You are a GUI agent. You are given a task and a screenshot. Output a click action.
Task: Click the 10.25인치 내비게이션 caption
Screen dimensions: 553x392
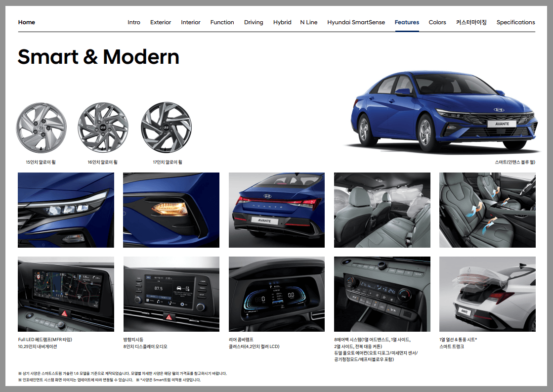(38, 347)
